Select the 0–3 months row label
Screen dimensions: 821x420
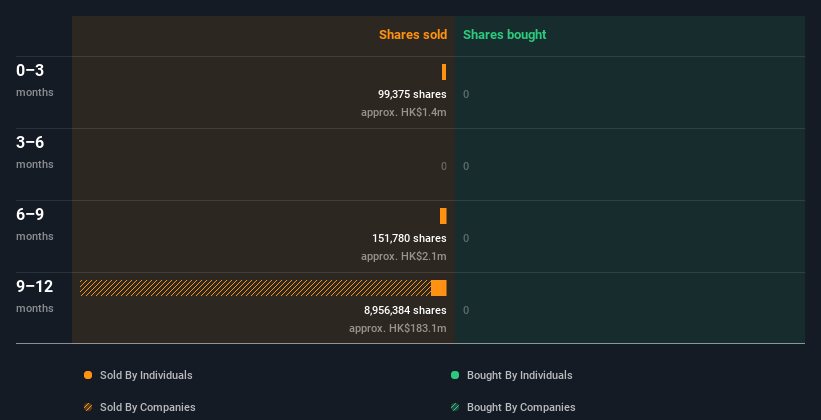pyautogui.click(x=35, y=80)
